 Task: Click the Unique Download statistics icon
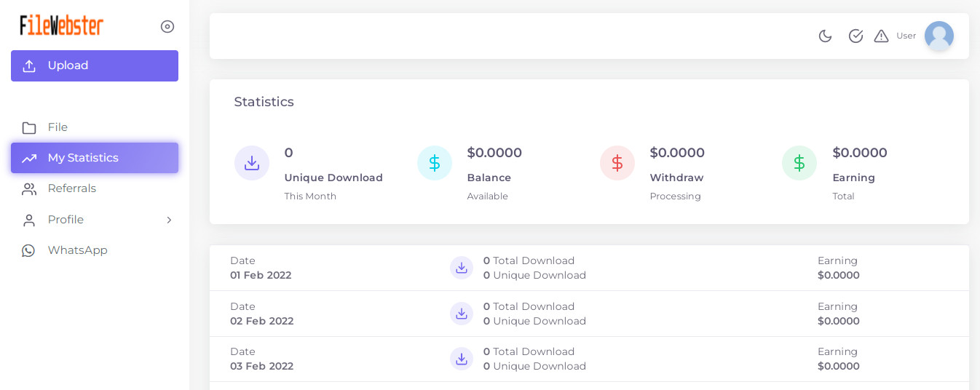[252, 163]
